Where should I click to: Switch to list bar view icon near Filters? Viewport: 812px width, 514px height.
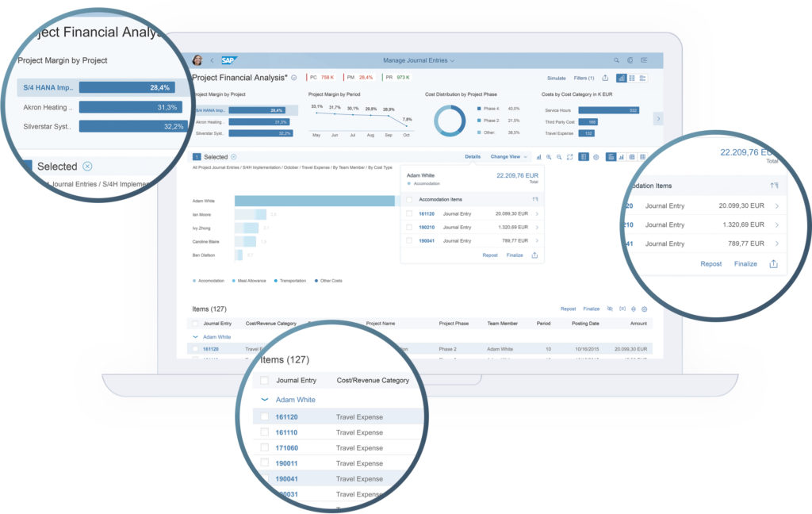(x=642, y=79)
